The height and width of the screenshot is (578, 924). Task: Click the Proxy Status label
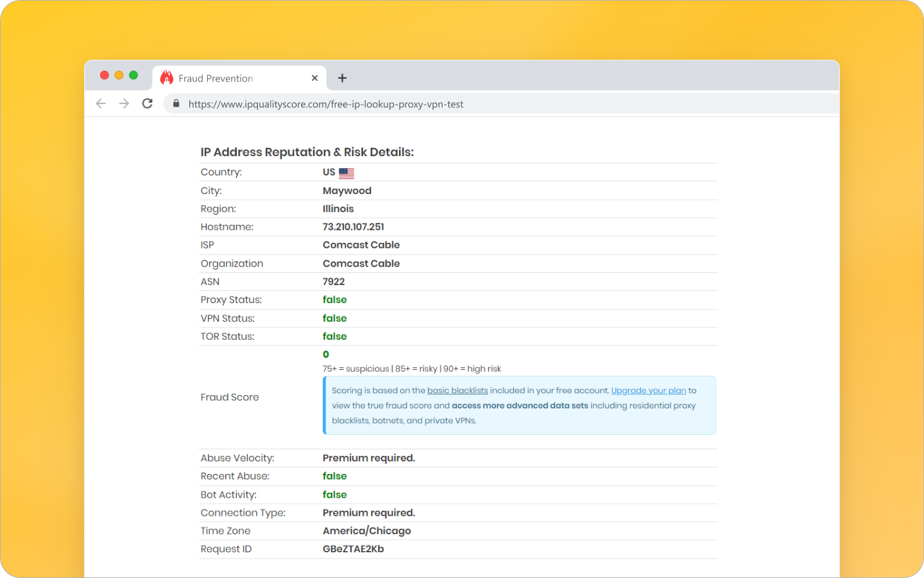[x=231, y=300]
